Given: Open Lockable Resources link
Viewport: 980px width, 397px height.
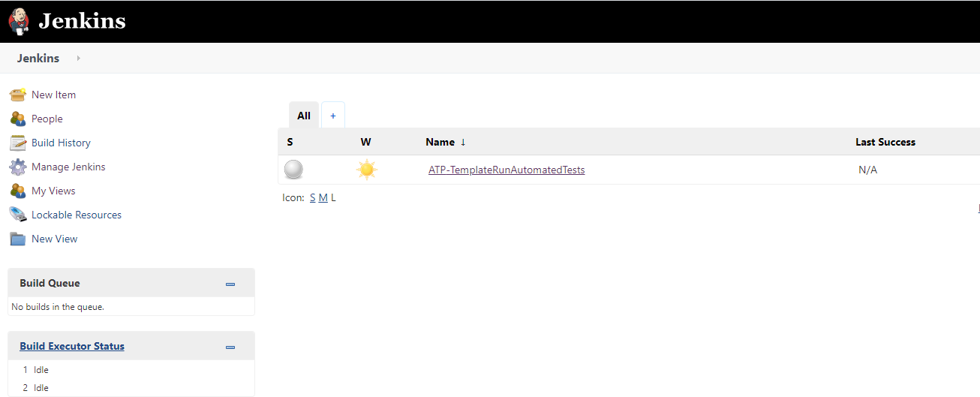Looking at the screenshot, I should pos(77,215).
